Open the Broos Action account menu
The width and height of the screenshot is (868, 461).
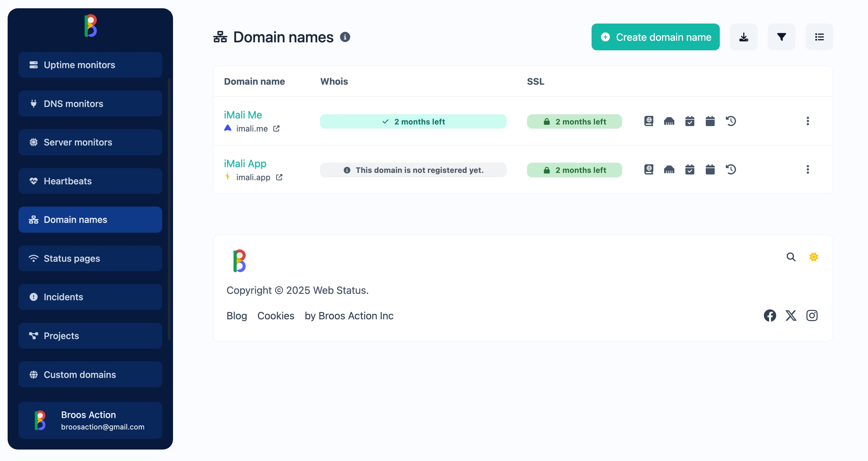(x=90, y=420)
